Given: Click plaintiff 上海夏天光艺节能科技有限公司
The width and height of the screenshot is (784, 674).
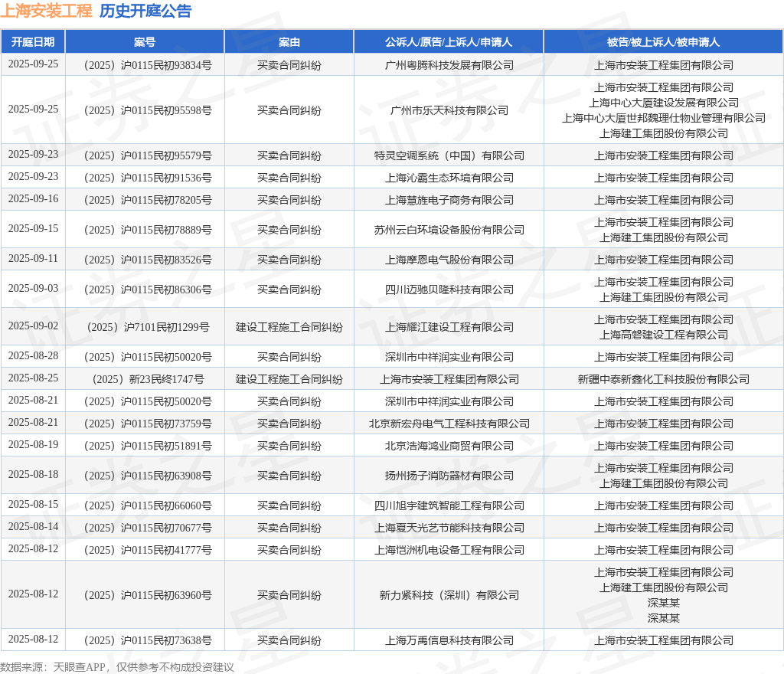Looking at the screenshot, I should (x=449, y=528).
